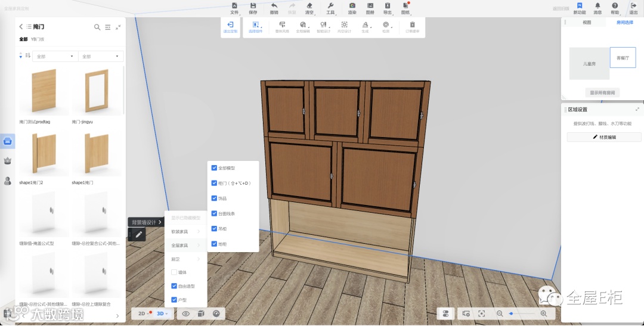Image resolution: width=644 pixels, height=326 pixels.
Task: Click the search magnifier in 掩门 panel
Action: click(x=97, y=27)
